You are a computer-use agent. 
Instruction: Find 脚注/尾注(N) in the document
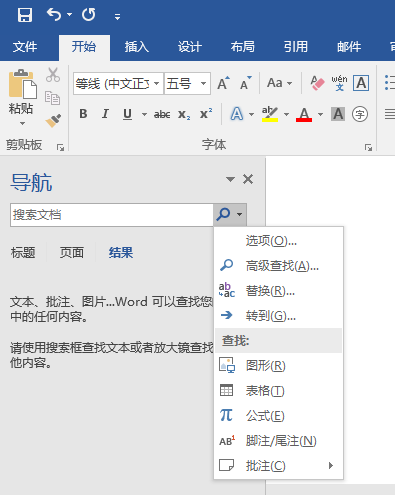pos(279,441)
